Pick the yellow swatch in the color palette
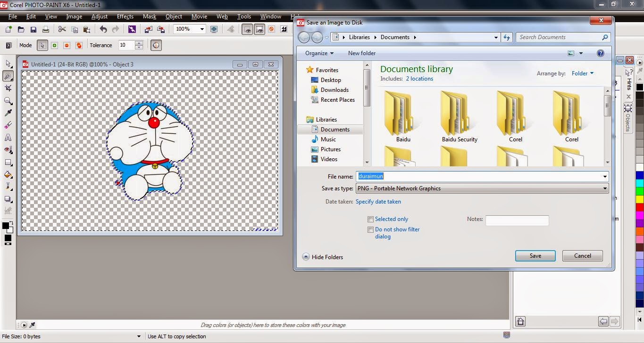The image size is (644, 343). (640, 199)
